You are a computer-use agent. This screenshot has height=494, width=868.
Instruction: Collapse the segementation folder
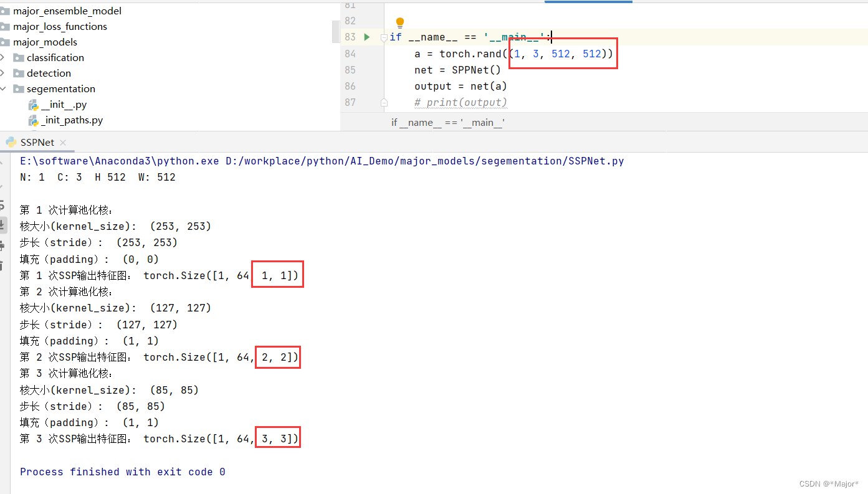[x=2, y=89]
